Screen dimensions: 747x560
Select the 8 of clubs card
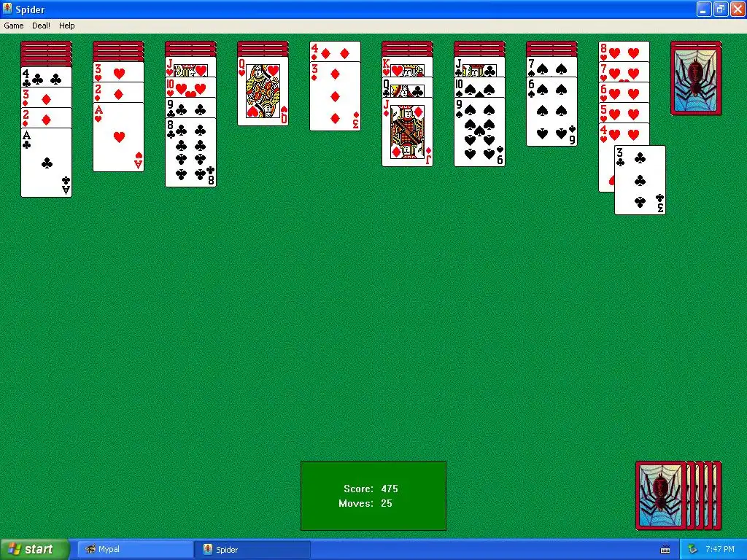[x=190, y=152]
